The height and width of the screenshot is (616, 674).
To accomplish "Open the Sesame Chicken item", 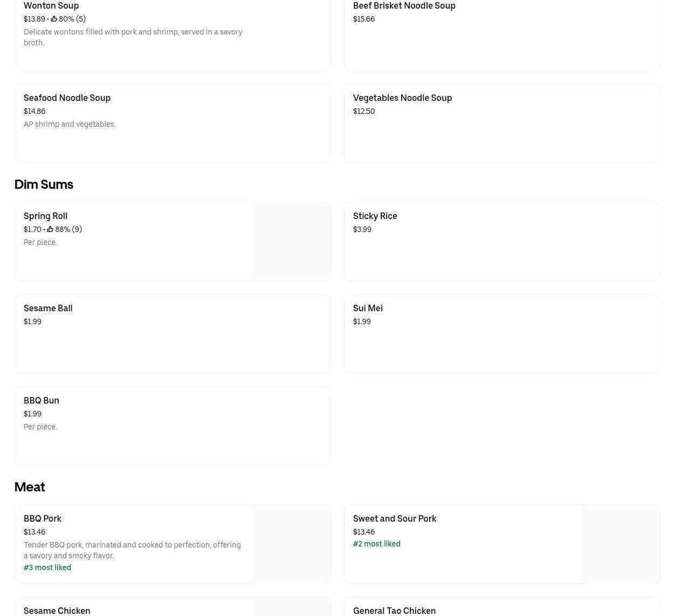I will coord(173,607).
